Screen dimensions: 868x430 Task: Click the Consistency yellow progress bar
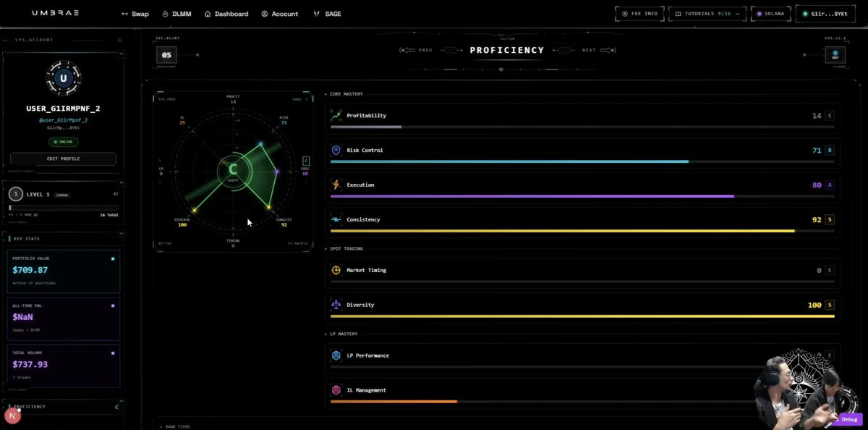coord(582,231)
